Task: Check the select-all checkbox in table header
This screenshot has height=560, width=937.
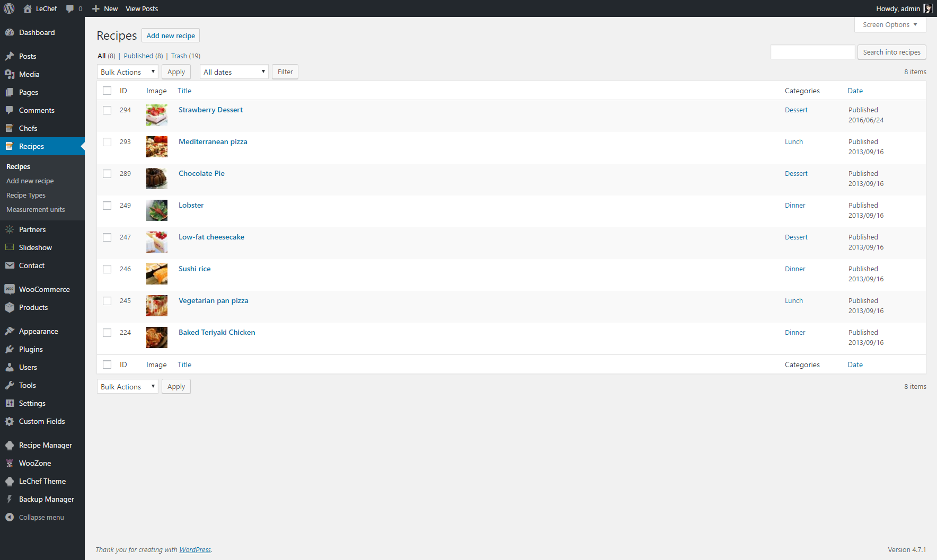Action: pyautogui.click(x=107, y=91)
